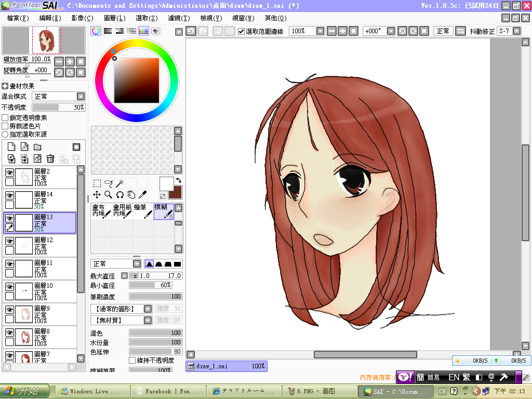Click the layer mask icon
Screen dimensions: 532x399
76,147
